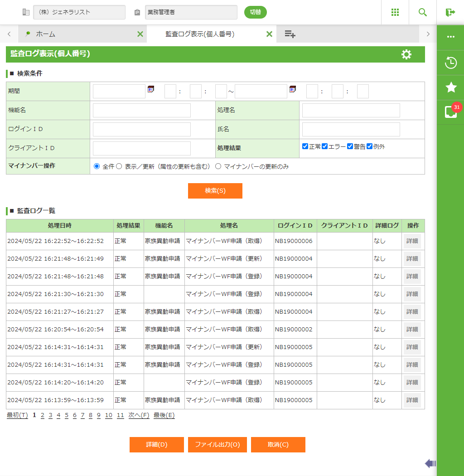Click the ログインID input field
464x476 pixels.
click(x=141, y=129)
